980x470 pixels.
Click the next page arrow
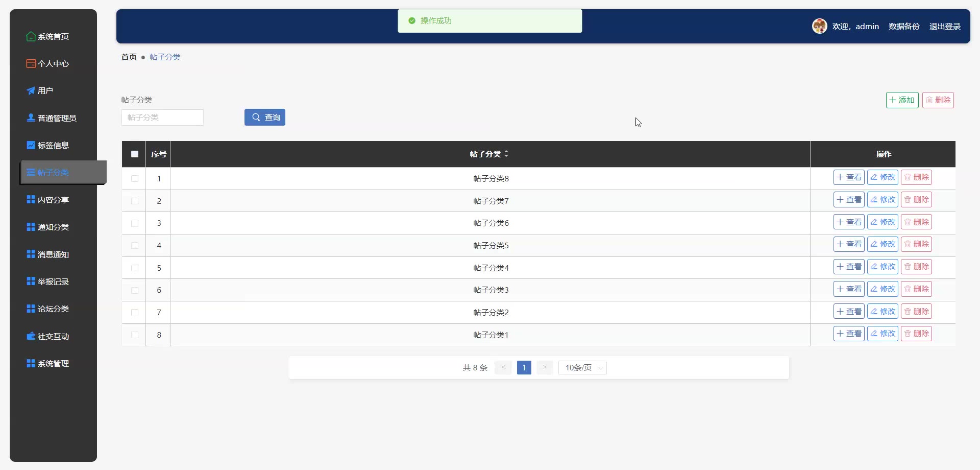point(545,368)
